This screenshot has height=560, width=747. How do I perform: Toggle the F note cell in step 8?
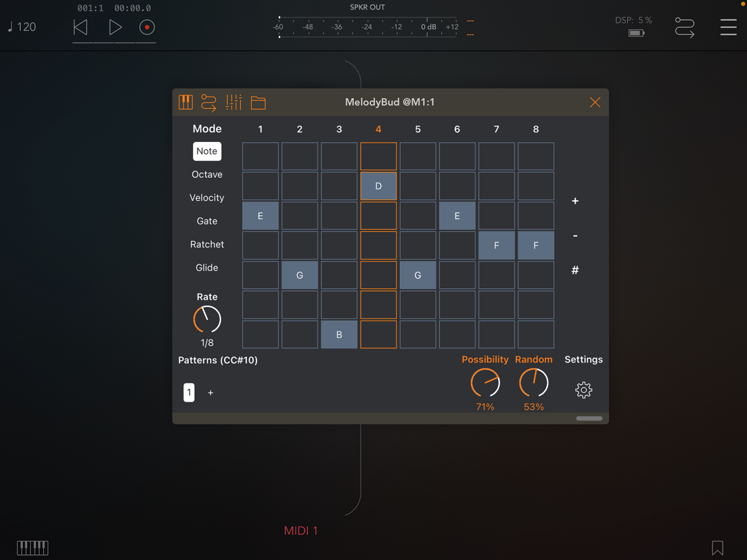point(536,246)
